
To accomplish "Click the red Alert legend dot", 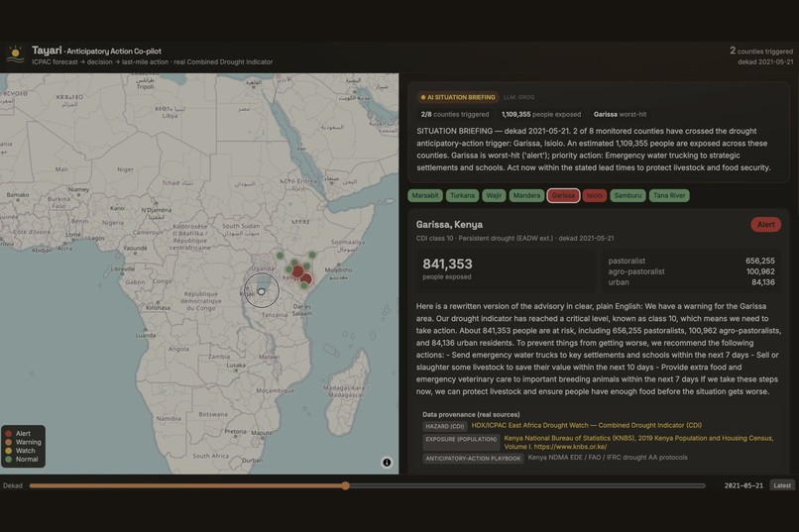I will point(9,434).
